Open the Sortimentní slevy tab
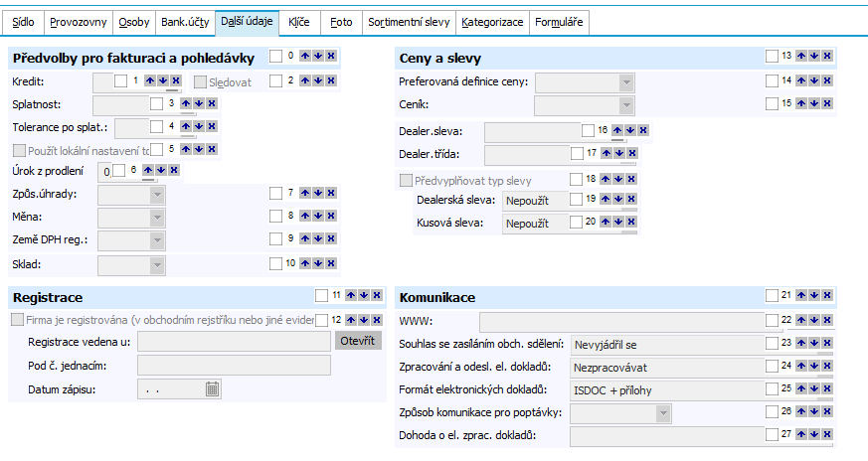Image resolution: width=868 pixels, height=461 pixels. [409, 21]
